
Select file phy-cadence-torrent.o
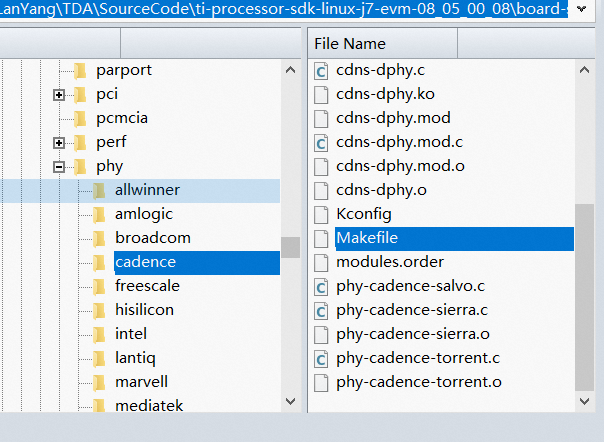click(x=419, y=382)
